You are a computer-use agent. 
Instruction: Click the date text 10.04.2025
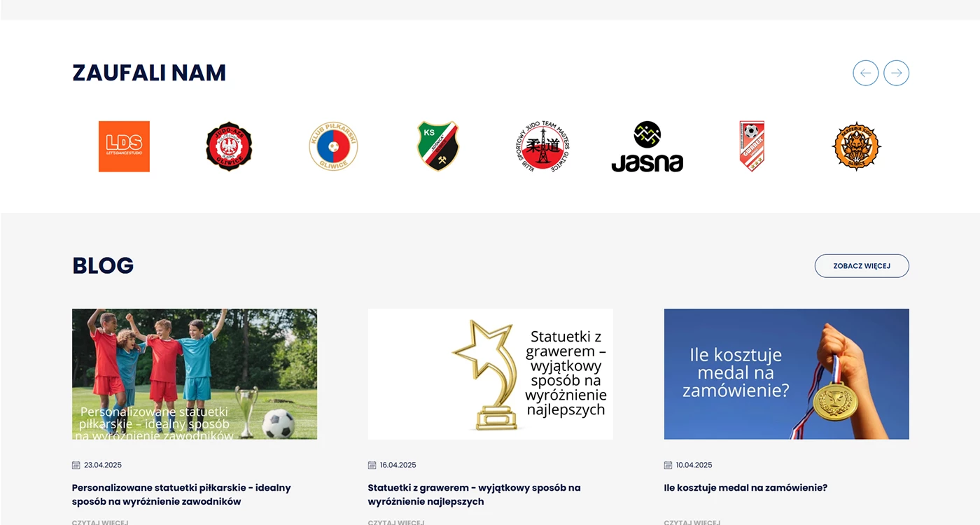coord(694,465)
